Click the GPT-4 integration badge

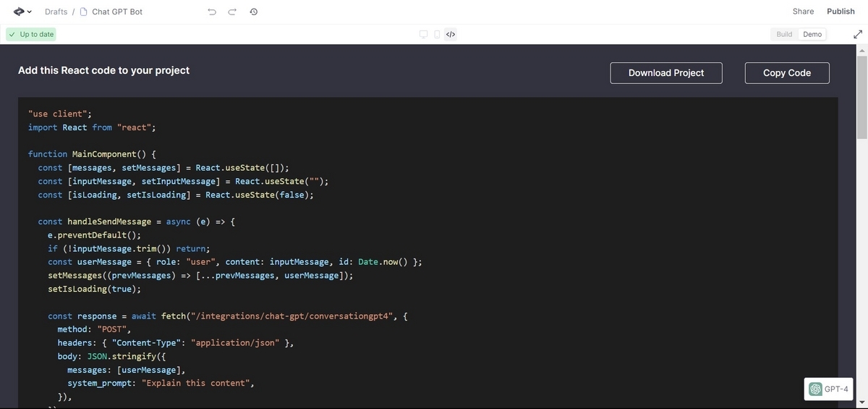tap(829, 389)
